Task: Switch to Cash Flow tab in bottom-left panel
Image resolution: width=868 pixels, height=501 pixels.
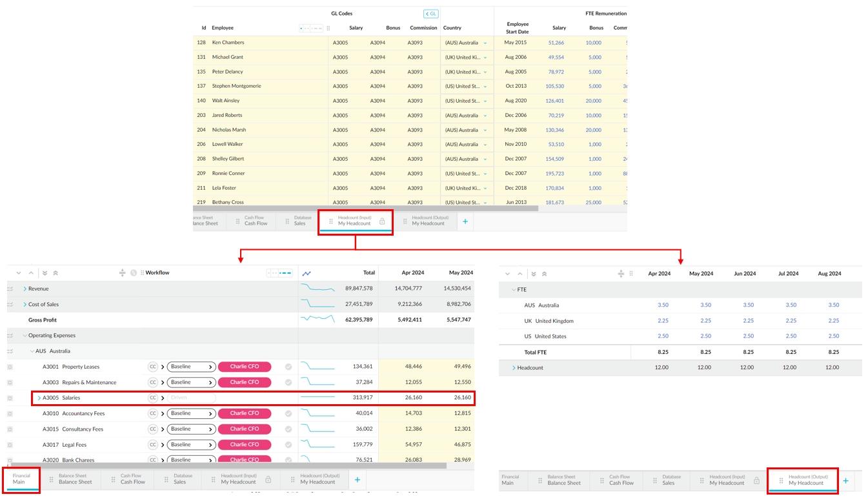Action: click(x=132, y=479)
